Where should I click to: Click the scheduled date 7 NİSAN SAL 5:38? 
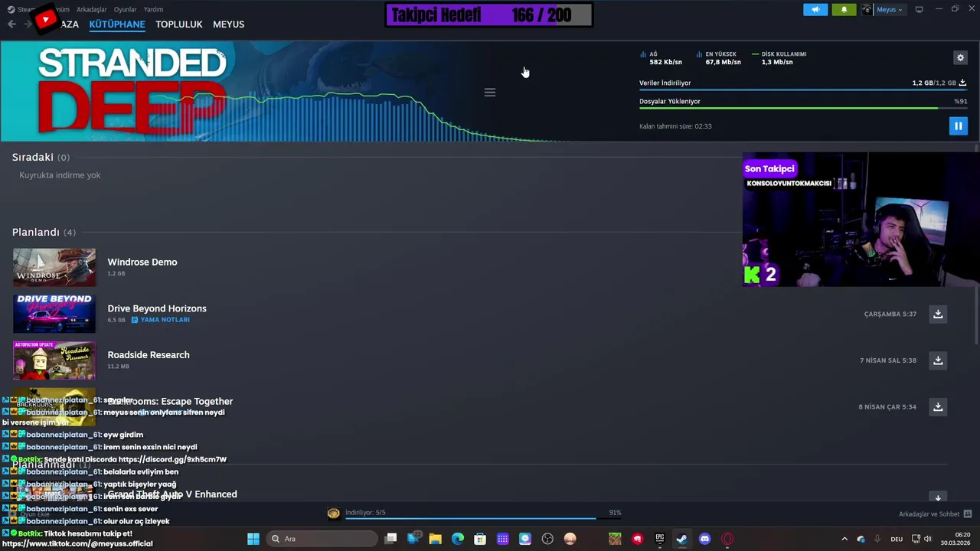(887, 360)
